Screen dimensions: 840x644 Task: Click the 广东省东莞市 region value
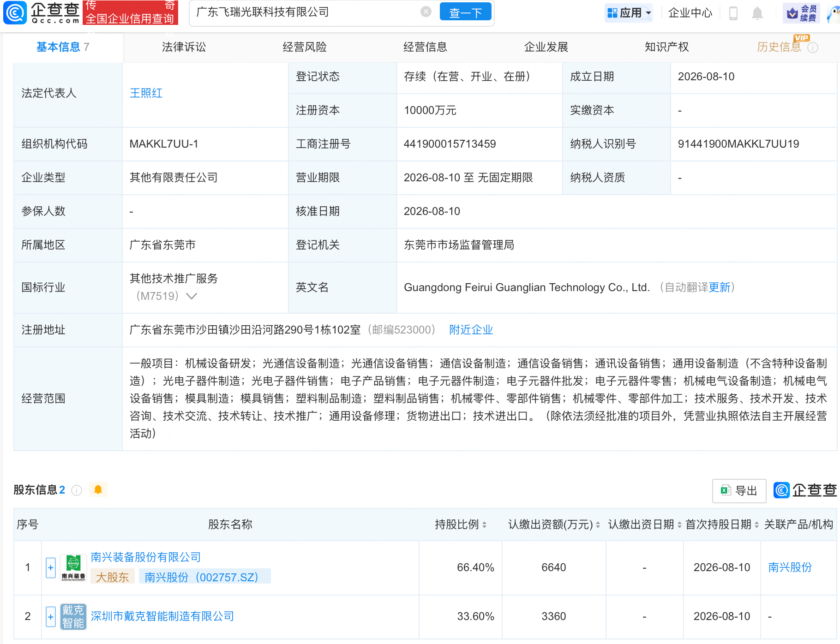coord(162,245)
